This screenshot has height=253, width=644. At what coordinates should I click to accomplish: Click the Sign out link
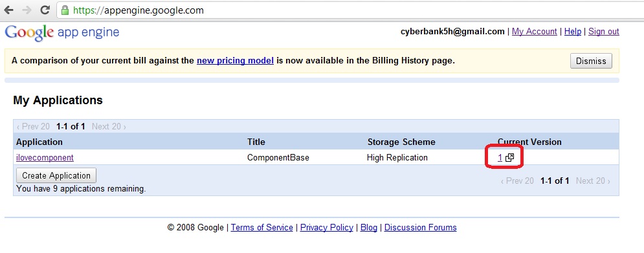coord(604,32)
